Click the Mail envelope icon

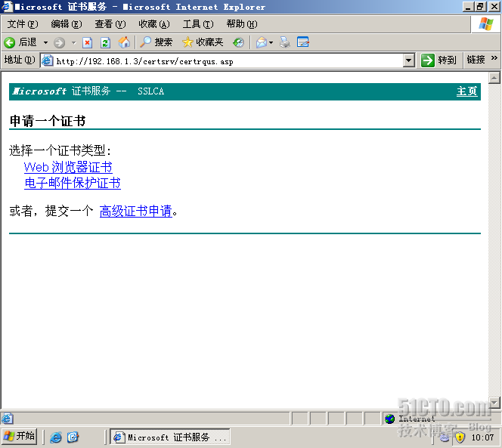[x=262, y=42]
